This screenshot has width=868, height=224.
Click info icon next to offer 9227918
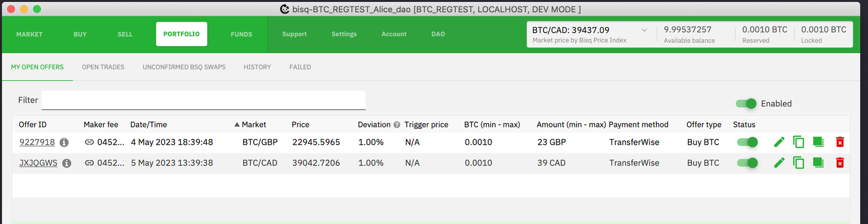64,143
